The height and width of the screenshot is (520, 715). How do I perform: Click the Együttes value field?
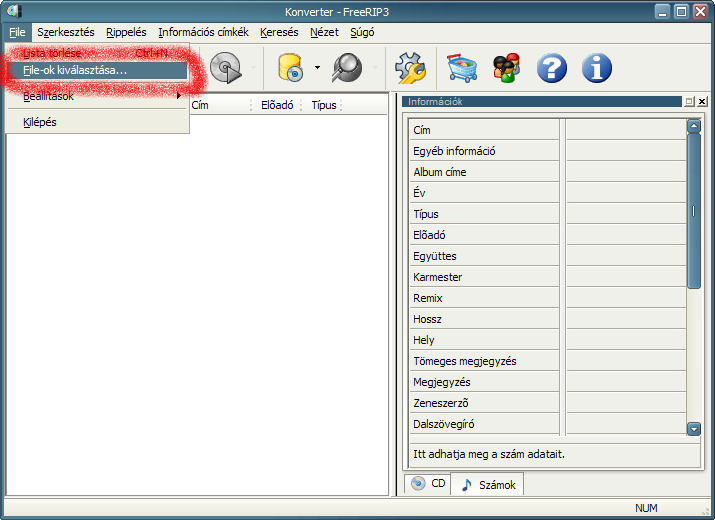[x=626, y=256]
